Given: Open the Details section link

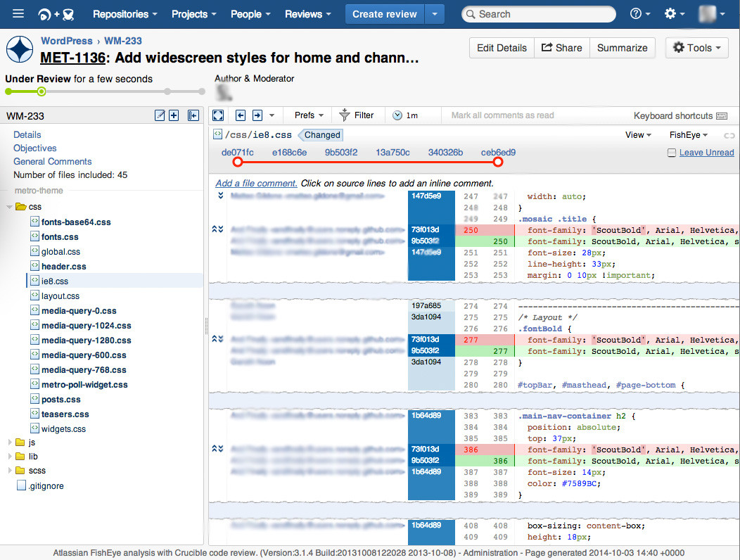Looking at the screenshot, I should coord(27,134).
